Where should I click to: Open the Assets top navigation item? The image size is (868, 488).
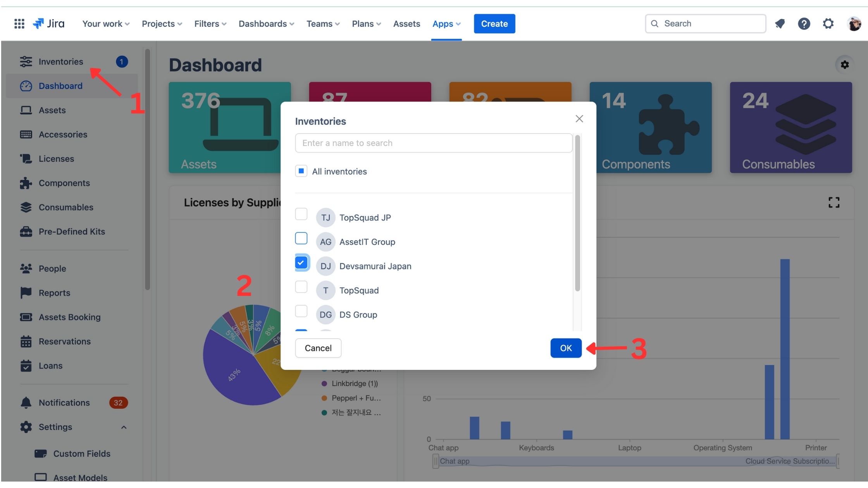(406, 24)
